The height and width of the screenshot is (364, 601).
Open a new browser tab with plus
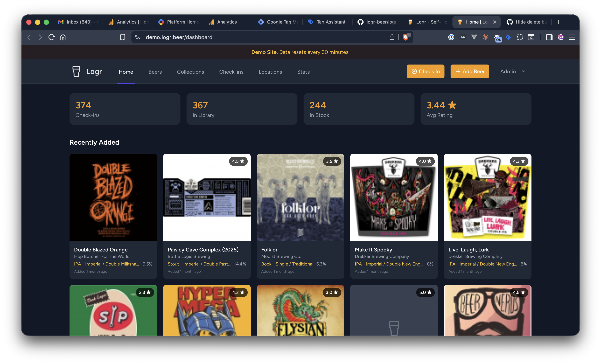(558, 22)
